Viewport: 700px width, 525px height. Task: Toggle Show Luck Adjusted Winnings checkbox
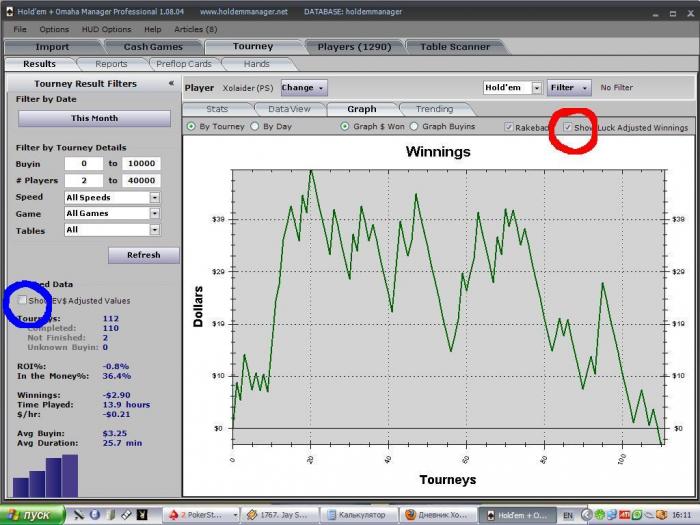click(x=567, y=127)
